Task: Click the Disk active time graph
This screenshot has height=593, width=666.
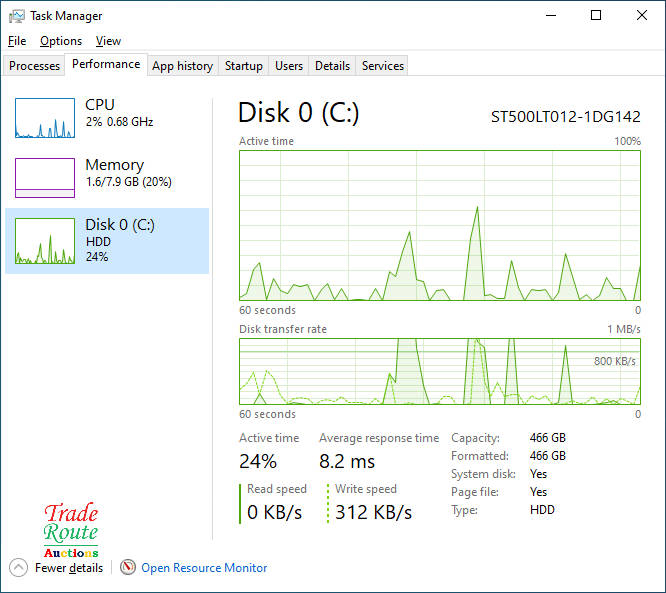Action: coord(440,225)
